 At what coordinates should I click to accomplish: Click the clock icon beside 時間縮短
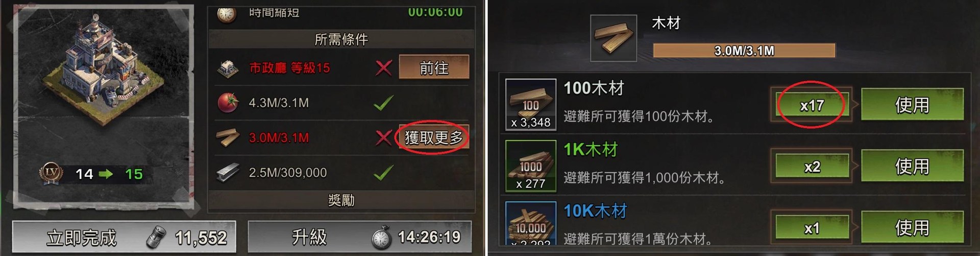tap(227, 14)
